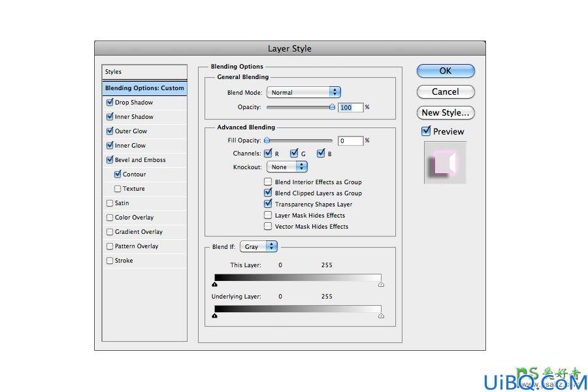The image size is (588, 392).
Task: Enable the Gradient Overlay checkbox
Action: 110,232
